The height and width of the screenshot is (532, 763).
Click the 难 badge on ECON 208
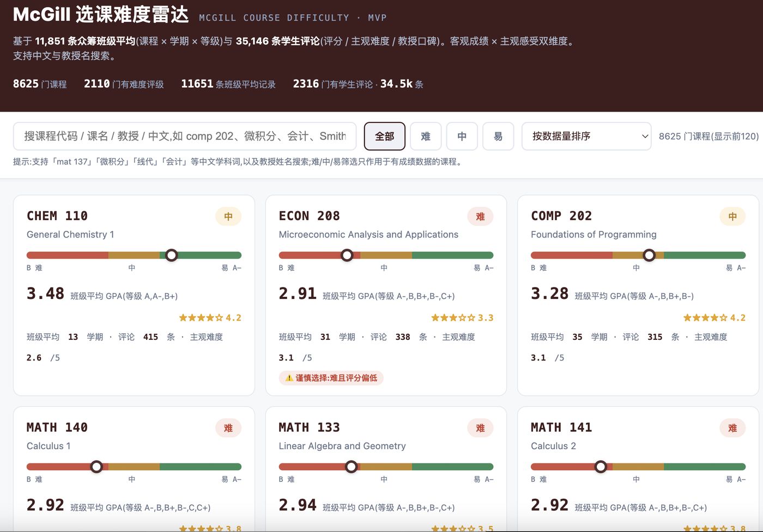[x=480, y=216]
